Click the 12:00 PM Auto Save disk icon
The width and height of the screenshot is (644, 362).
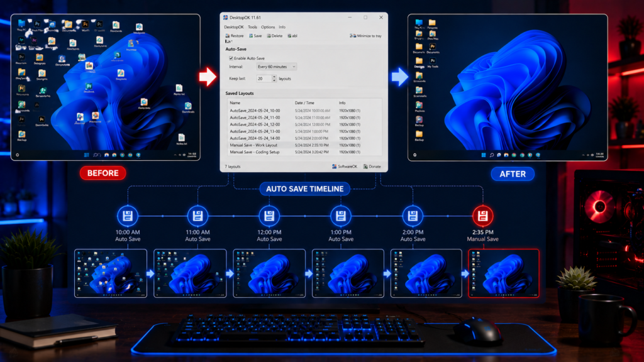point(269,216)
